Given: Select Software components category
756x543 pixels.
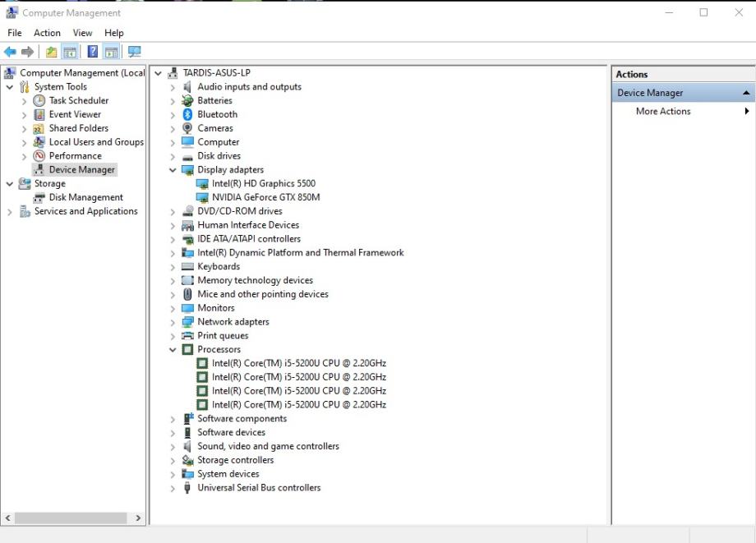Looking at the screenshot, I should pos(242,419).
